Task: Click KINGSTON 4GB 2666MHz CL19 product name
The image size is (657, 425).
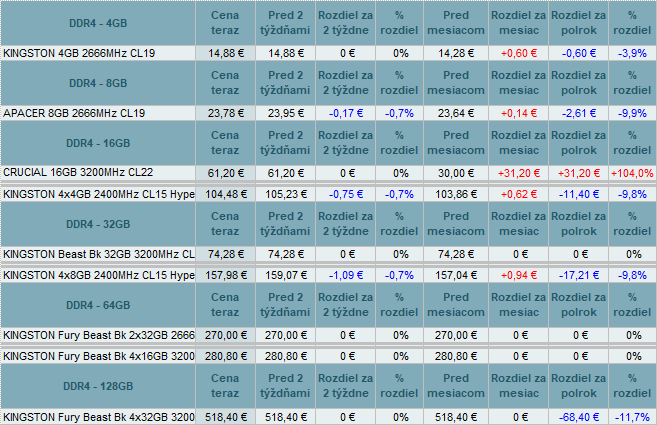Action: click(x=79, y=53)
